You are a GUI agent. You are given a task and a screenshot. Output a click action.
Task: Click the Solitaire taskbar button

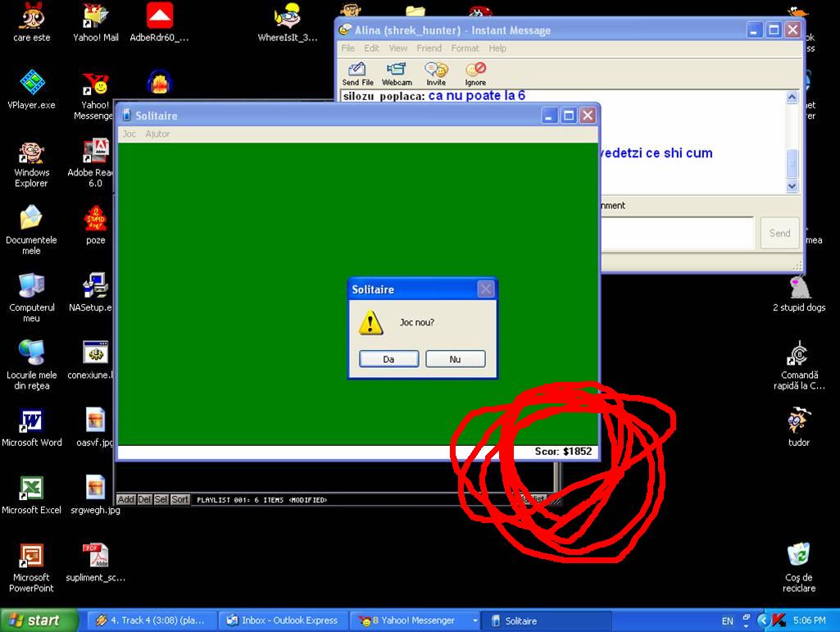547,621
